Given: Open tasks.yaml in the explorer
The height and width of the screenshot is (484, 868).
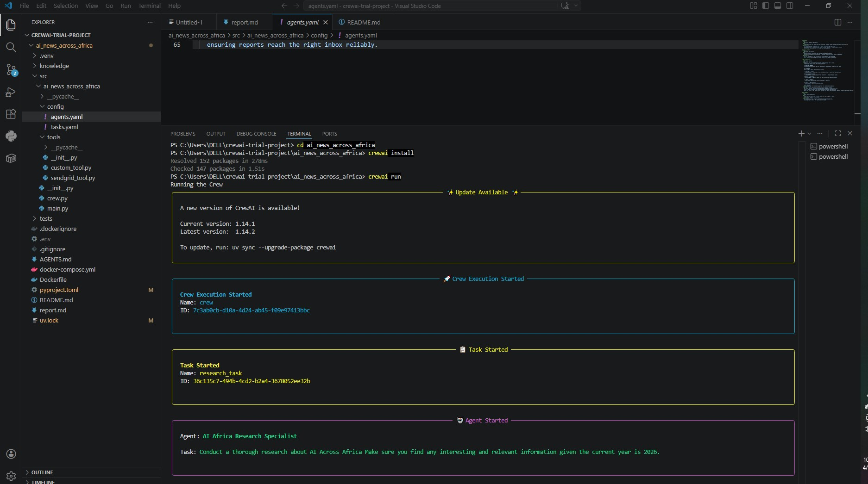Looking at the screenshot, I should click(x=64, y=127).
